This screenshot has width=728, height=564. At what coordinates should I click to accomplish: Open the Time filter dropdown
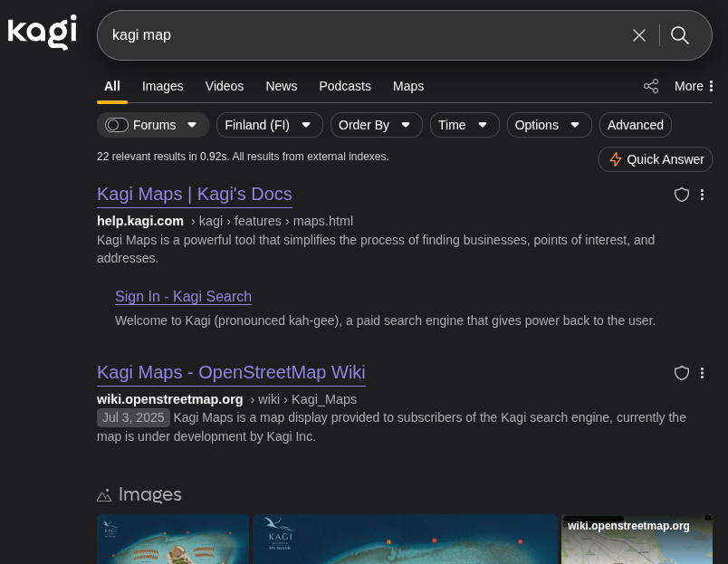(x=465, y=125)
